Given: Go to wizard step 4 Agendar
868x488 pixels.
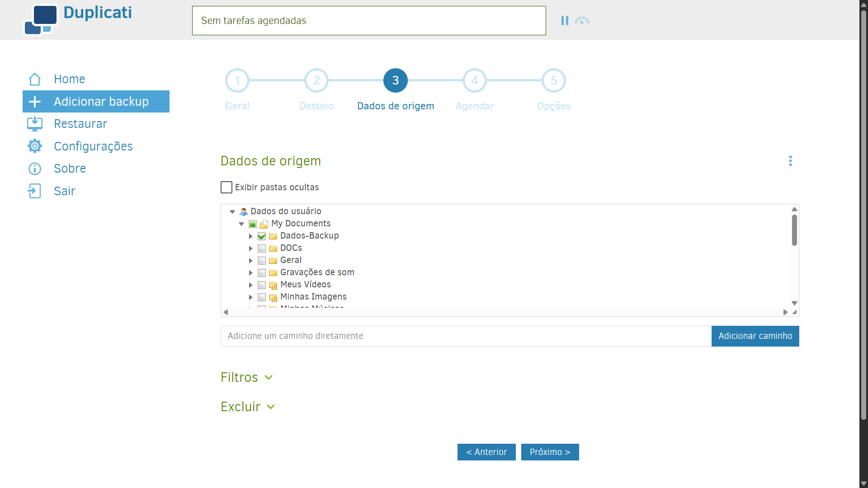Looking at the screenshot, I should [474, 80].
